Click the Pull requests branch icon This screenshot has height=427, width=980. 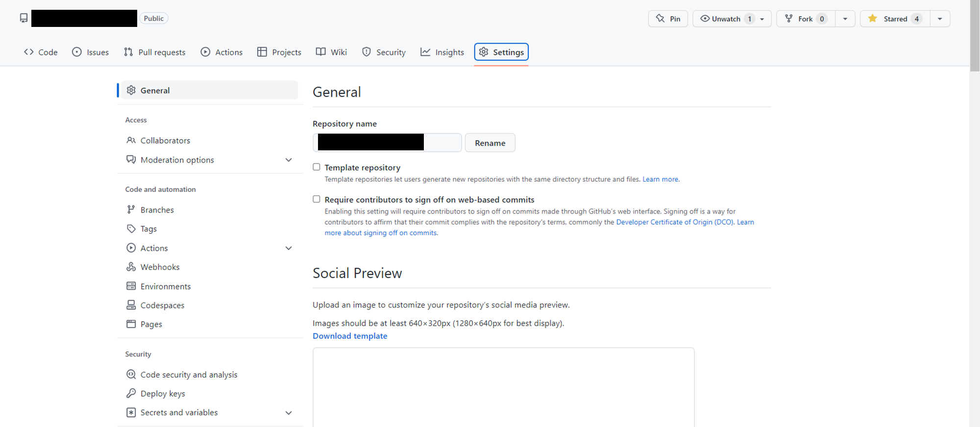click(x=128, y=52)
